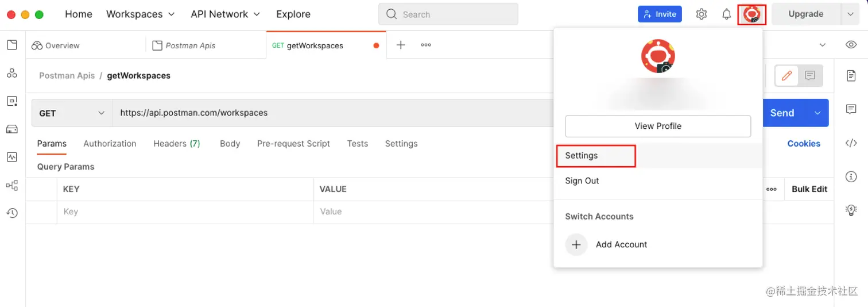
Task: Click the Upgrade button
Action: pyautogui.click(x=806, y=14)
